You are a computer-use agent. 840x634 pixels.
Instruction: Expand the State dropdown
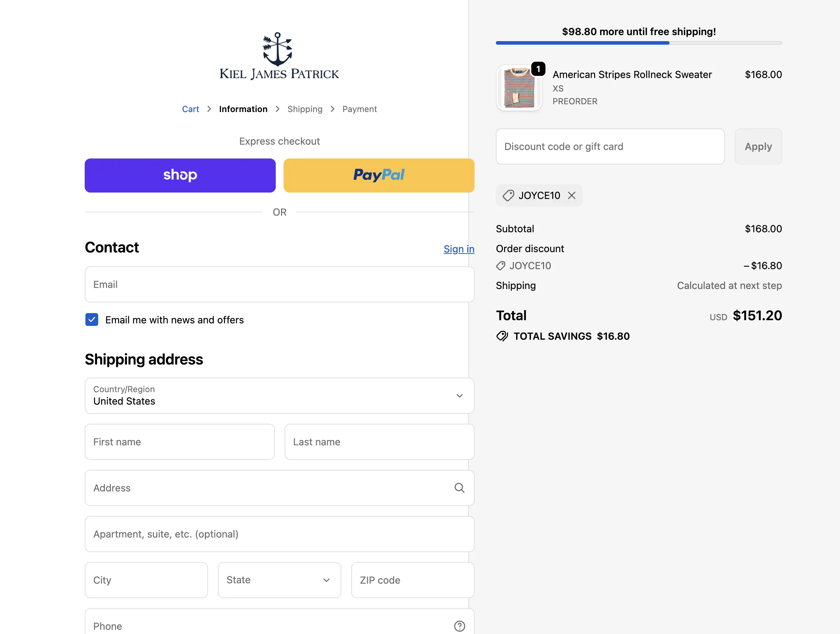279,580
